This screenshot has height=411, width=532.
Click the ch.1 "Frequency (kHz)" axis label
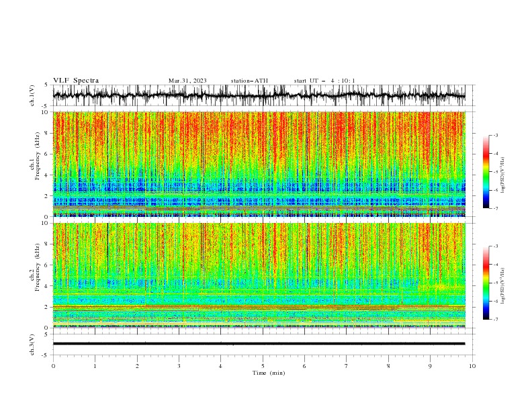click(38, 156)
